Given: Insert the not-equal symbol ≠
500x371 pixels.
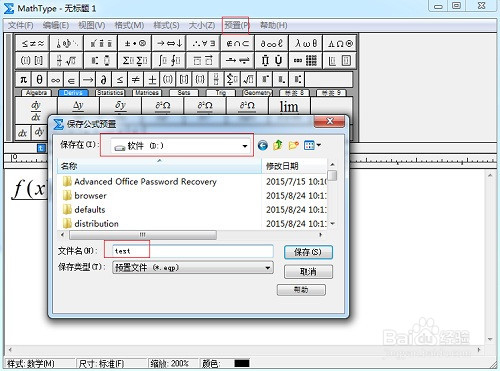Looking at the screenshot, I should point(135,80).
